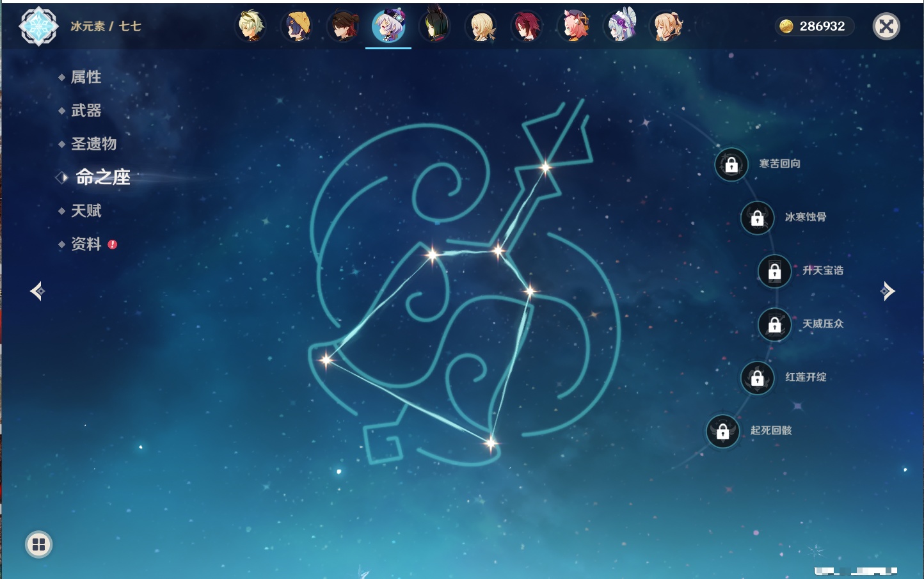Open the 资料 profile tab with red alert
The image size is (924, 579).
coord(86,244)
